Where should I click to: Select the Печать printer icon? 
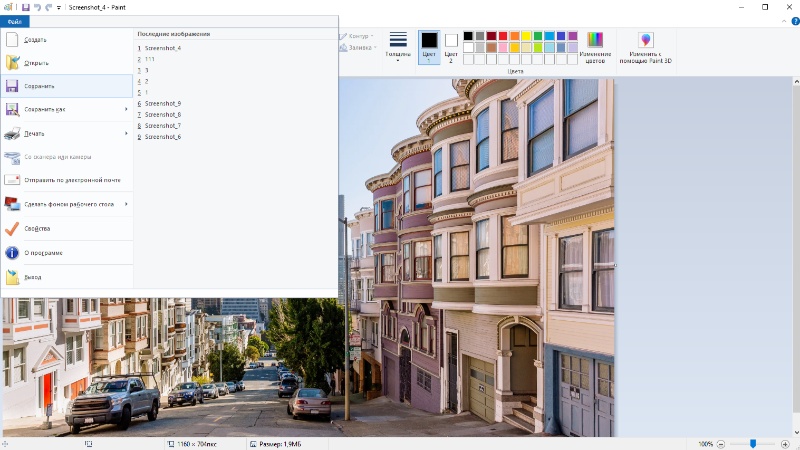pyautogui.click(x=12, y=134)
